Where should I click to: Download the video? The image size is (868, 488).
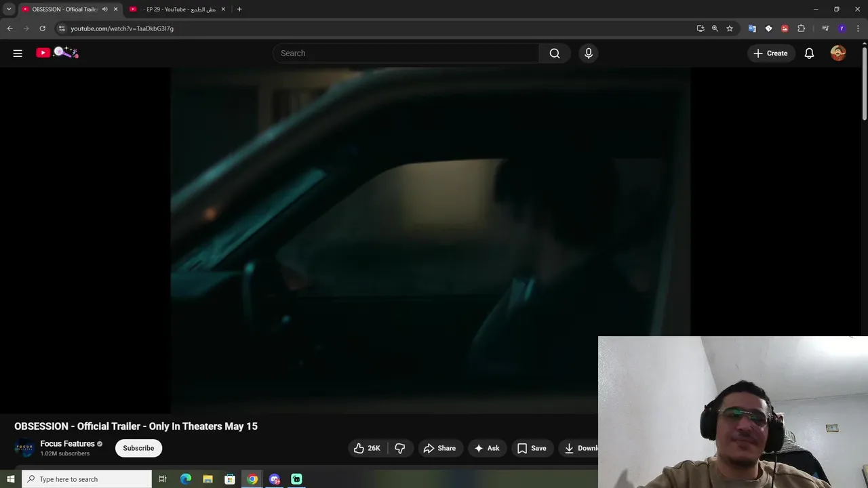pos(578,448)
